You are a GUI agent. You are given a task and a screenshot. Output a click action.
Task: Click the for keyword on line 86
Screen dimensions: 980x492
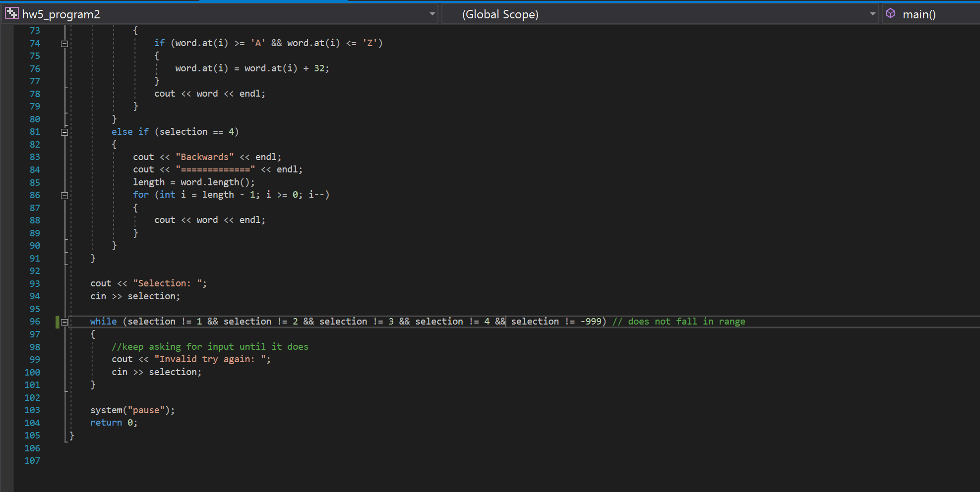141,195
